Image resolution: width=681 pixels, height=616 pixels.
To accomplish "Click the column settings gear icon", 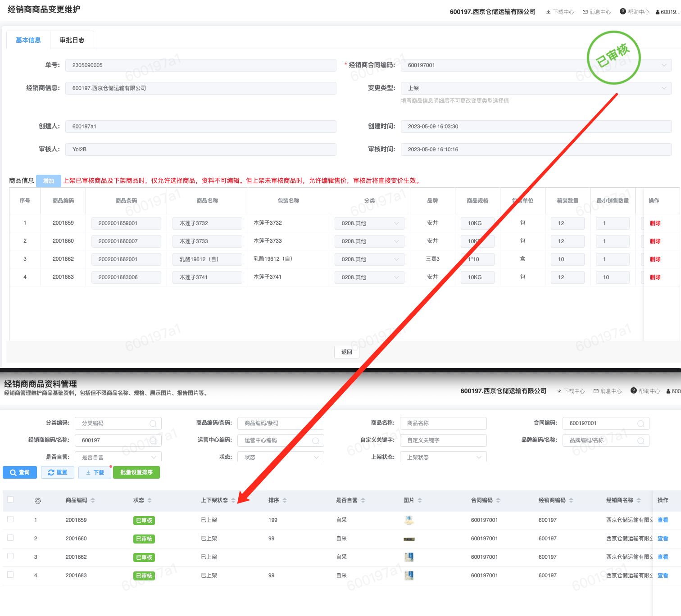I will [x=38, y=501].
